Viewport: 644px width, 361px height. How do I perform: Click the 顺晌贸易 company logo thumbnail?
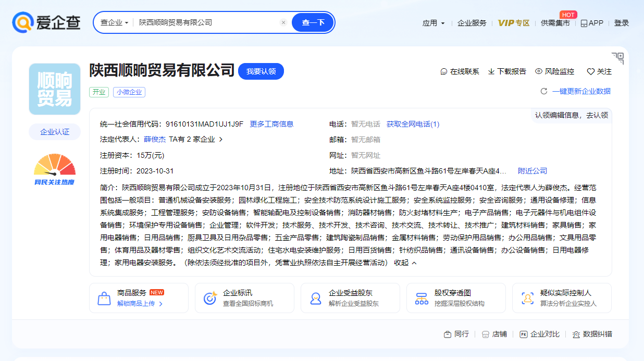55,89
